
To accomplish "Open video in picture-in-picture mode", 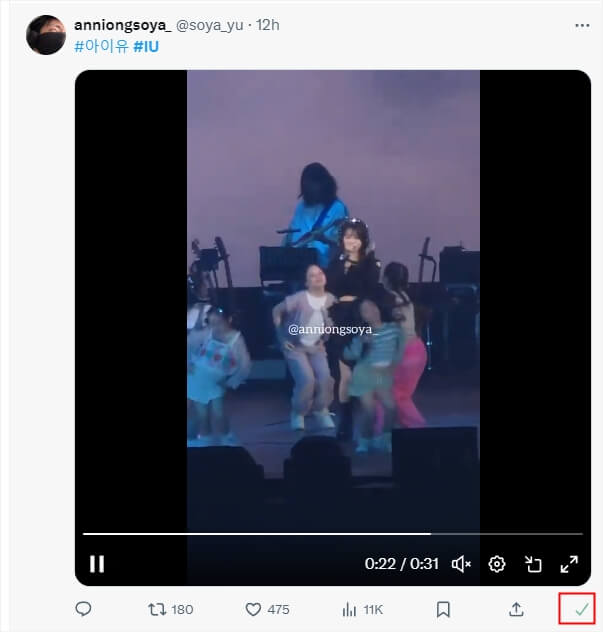I will click(x=533, y=564).
